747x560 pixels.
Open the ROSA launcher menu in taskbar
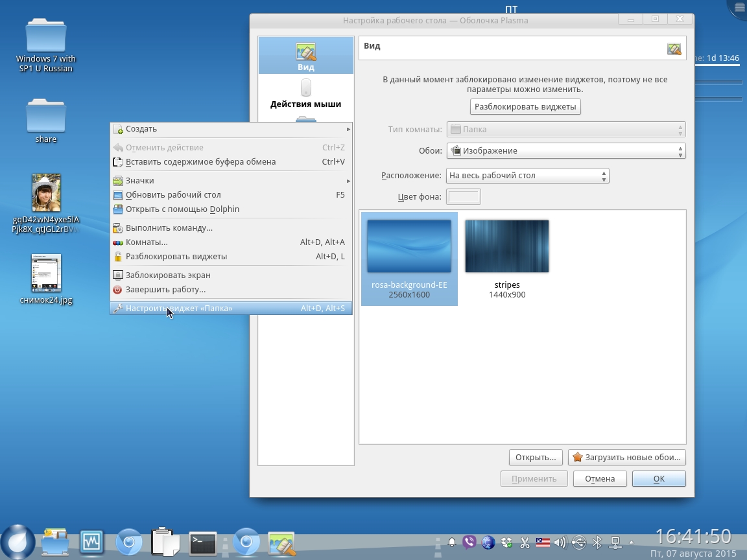pyautogui.click(x=18, y=542)
